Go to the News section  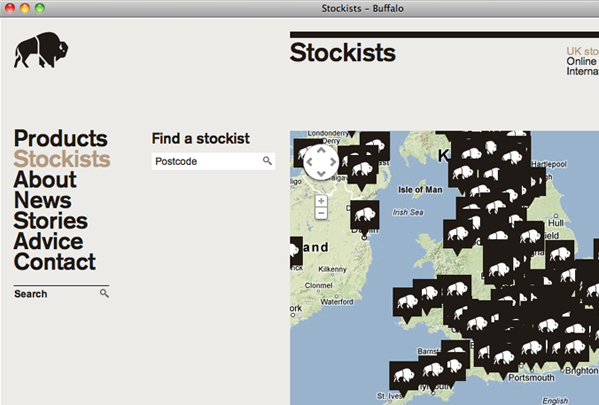click(x=42, y=200)
